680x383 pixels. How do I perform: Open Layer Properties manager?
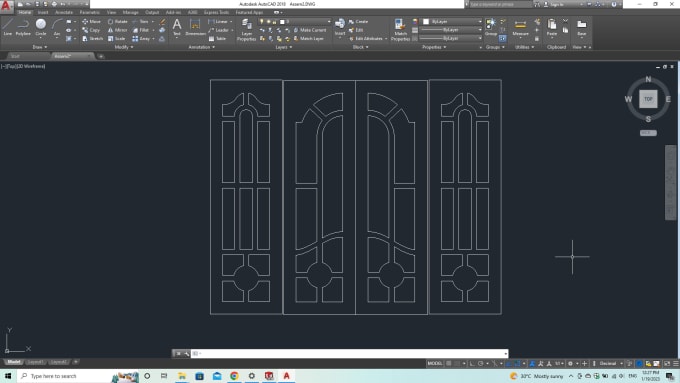[x=246, y=30]
